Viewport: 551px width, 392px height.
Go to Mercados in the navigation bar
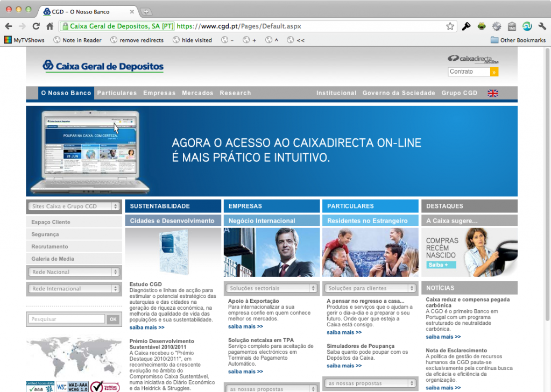click(197, 93)
